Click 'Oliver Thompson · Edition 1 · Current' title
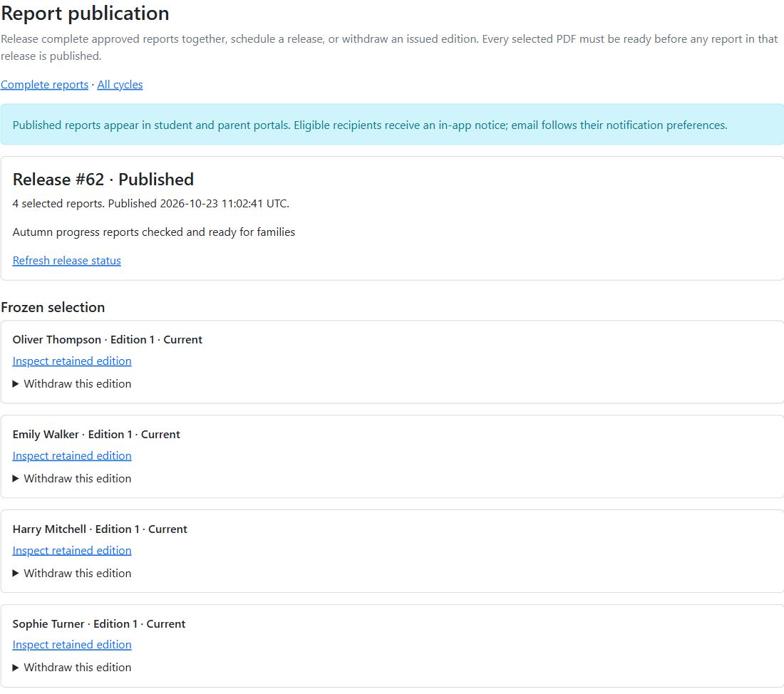The image size is (784, 694). coord(107,339)
